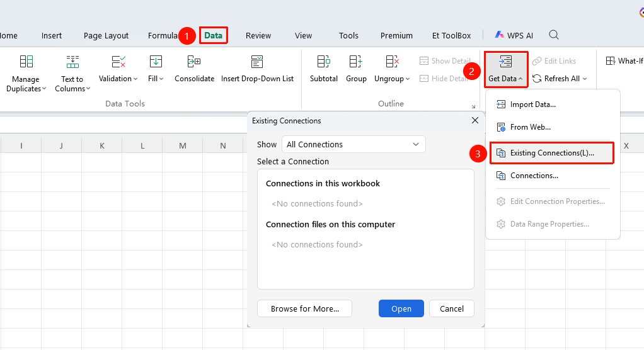Click the Hide Detail option
The image size is (644, 350).
coord(444,78)
